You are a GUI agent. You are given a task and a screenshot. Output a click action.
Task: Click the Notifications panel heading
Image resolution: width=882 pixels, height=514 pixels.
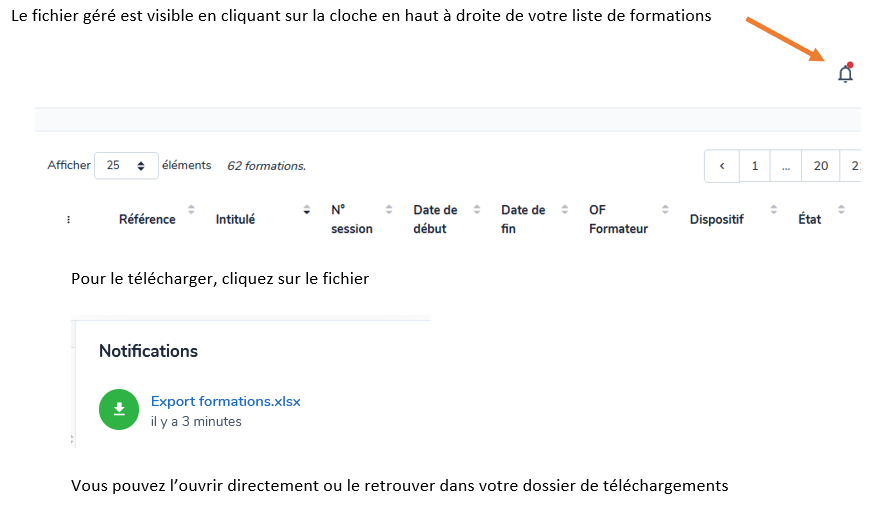tap(148, 351)
